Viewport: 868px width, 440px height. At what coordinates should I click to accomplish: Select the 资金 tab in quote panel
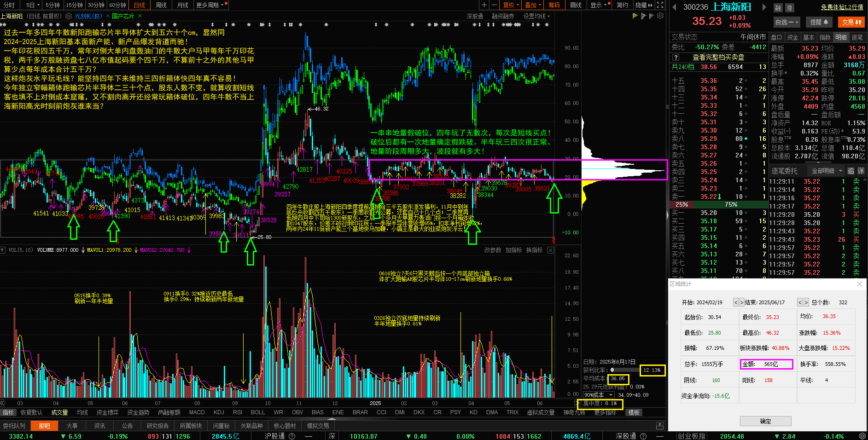792,37
